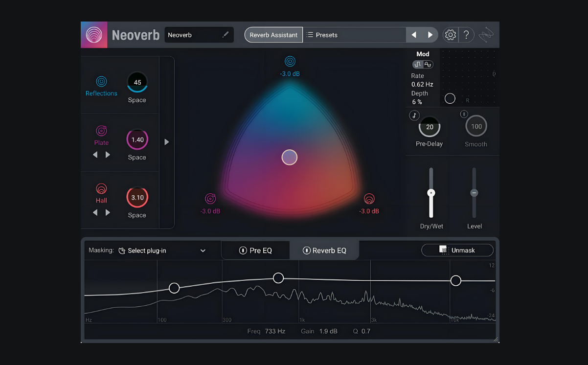This screenshot has width=588, height=365.
Task: Select next Hall reverb type
Action: [x=108, y=212]
